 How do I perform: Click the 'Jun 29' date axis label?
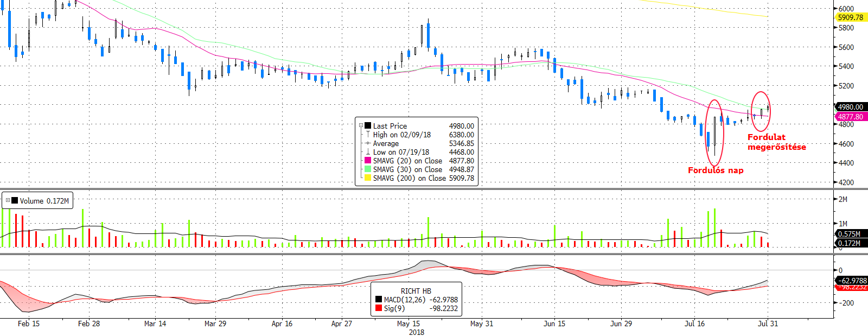[621, 324]
